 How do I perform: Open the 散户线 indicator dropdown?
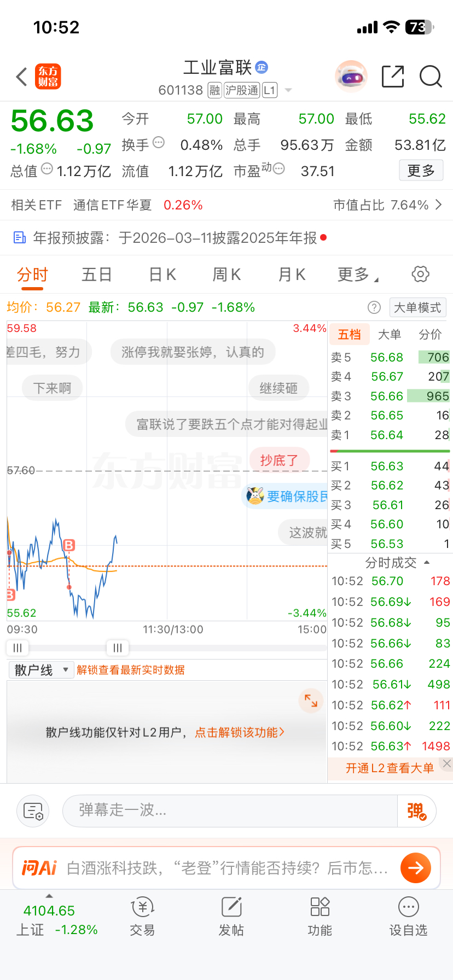[41, 670]
